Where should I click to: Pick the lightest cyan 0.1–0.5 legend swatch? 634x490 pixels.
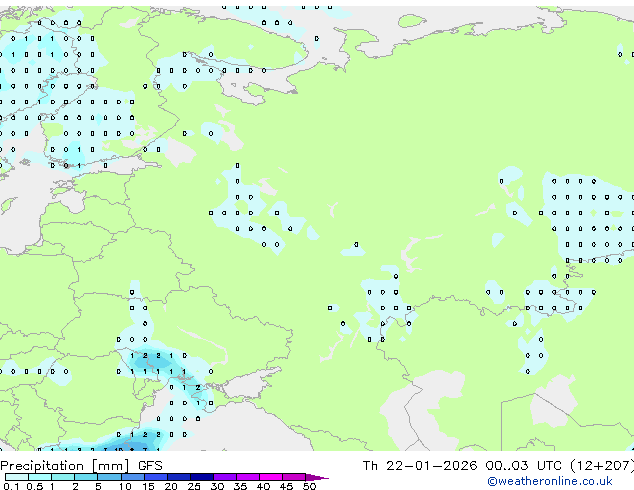click(17, 477)
